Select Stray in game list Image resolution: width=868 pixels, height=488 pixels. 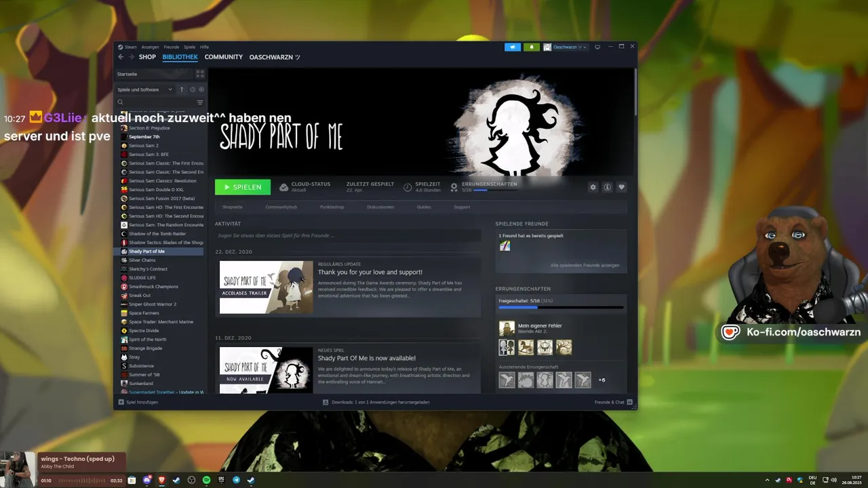pos(134,357)
